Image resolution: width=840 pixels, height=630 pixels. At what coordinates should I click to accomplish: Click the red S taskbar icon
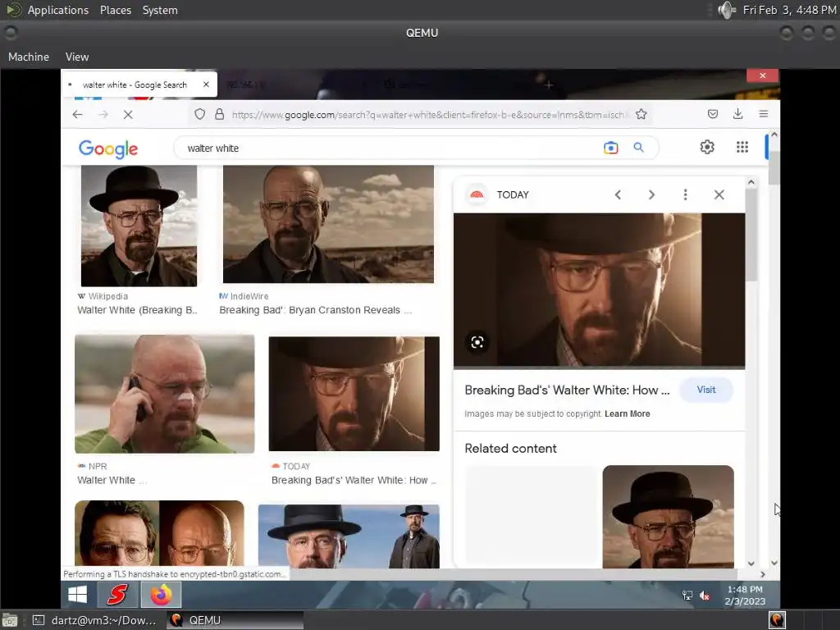pos(117,594)
